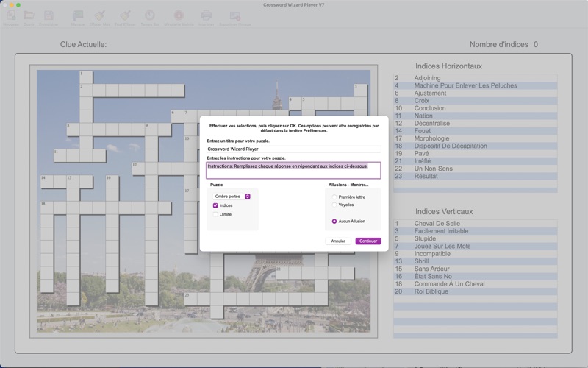588x368 pixels.
Task: Select vertical clue 5 Stupide
Action: click(475, 238)
